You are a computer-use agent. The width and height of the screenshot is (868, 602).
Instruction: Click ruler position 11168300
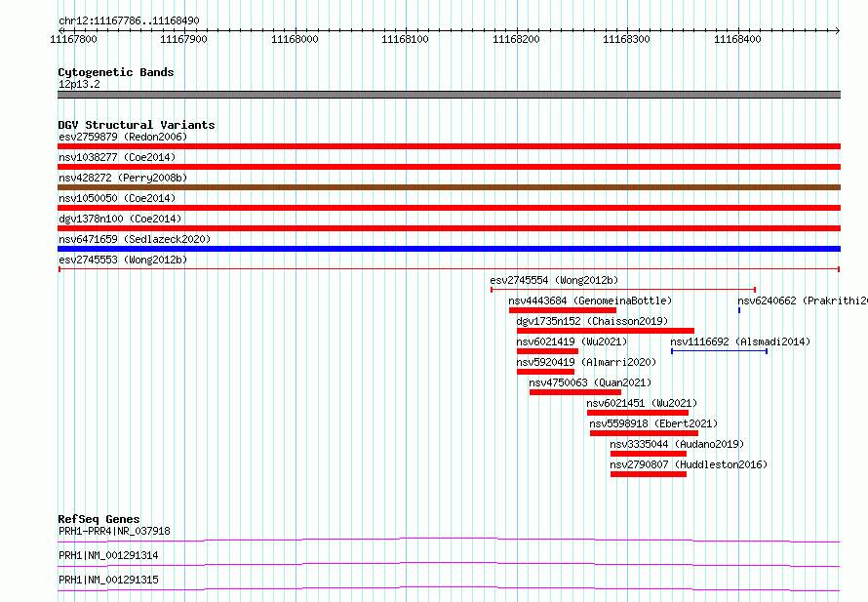click(627, 39)
